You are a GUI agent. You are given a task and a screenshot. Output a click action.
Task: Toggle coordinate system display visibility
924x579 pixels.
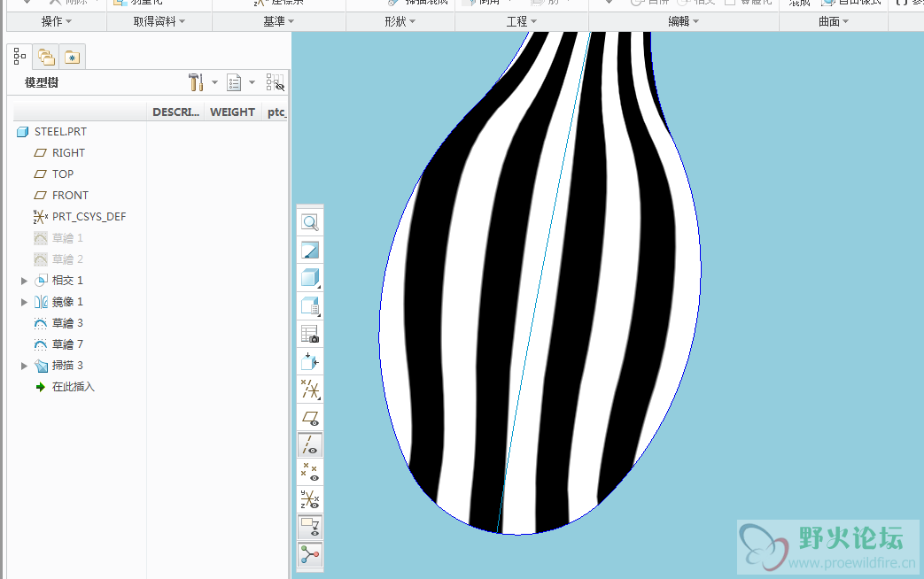point(310,499)
